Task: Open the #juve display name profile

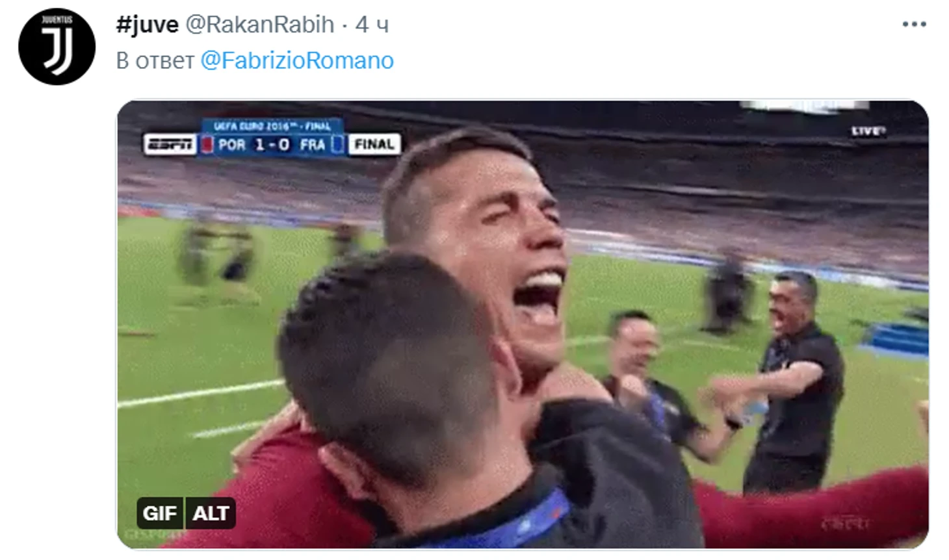Action: point(147,25)
